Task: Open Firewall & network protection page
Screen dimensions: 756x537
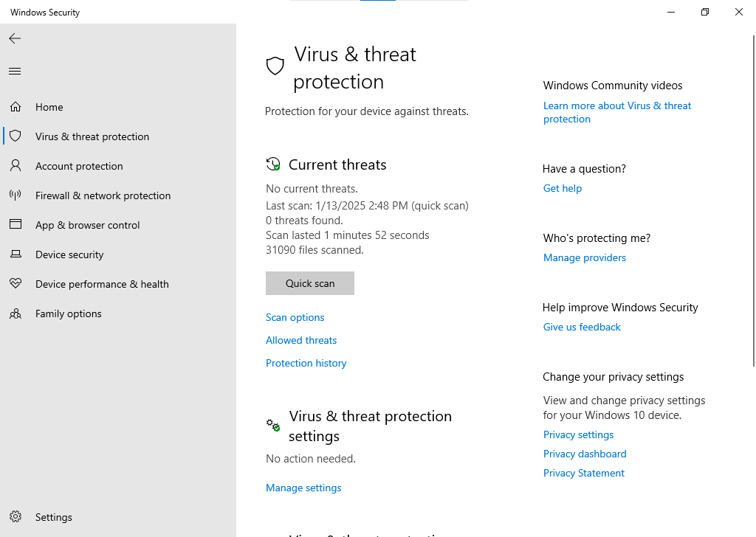Action: click(103, 195)
